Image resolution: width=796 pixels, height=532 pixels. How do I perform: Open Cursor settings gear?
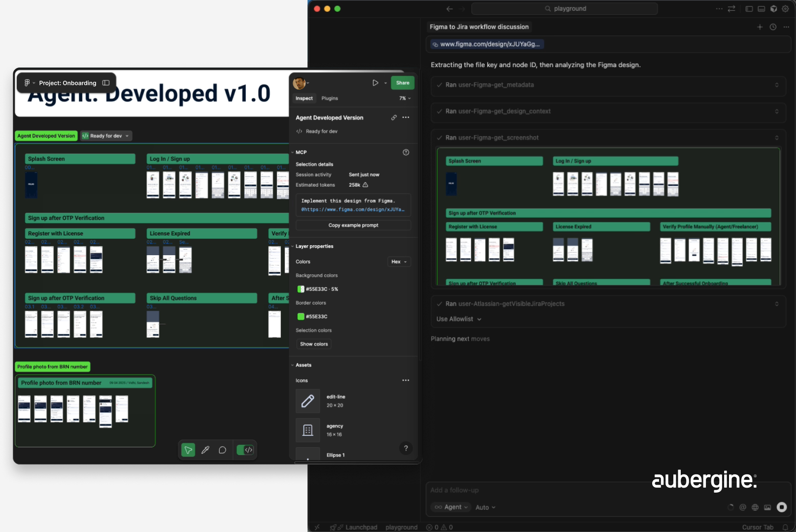tap(786, 9)
